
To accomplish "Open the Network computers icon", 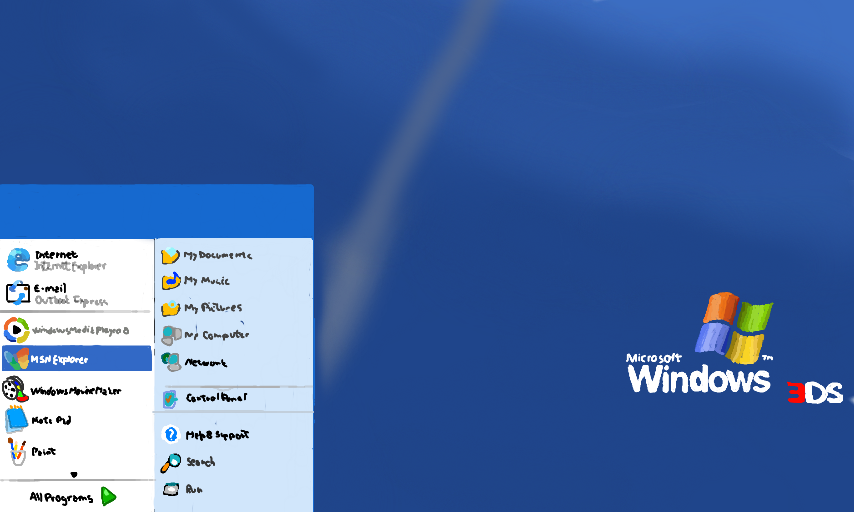I will point(171,361).
